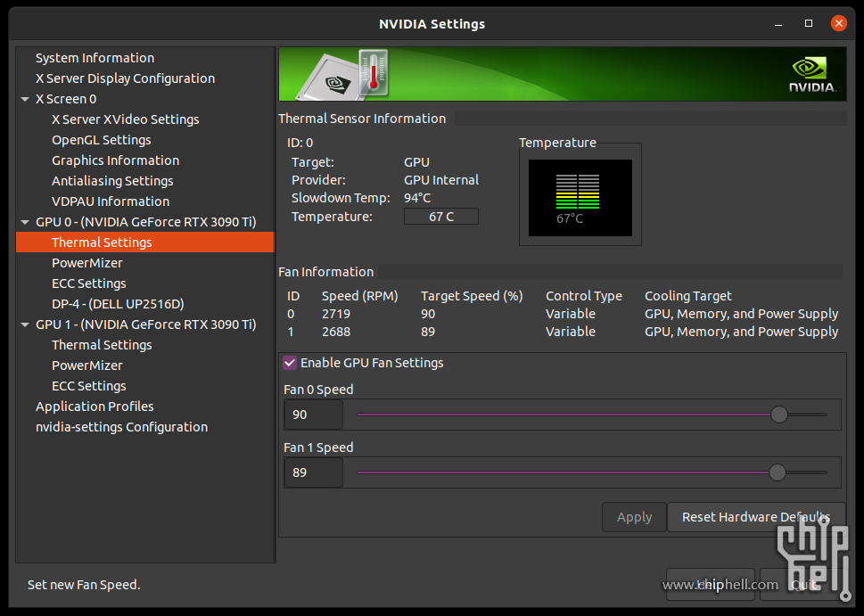Click the GPU Internal provider value
864x616 pixels.
click(x=441, y=180)
